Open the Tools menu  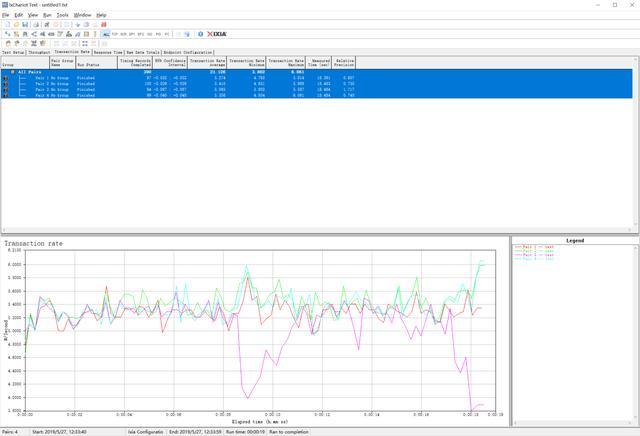[x=63, y=16]
